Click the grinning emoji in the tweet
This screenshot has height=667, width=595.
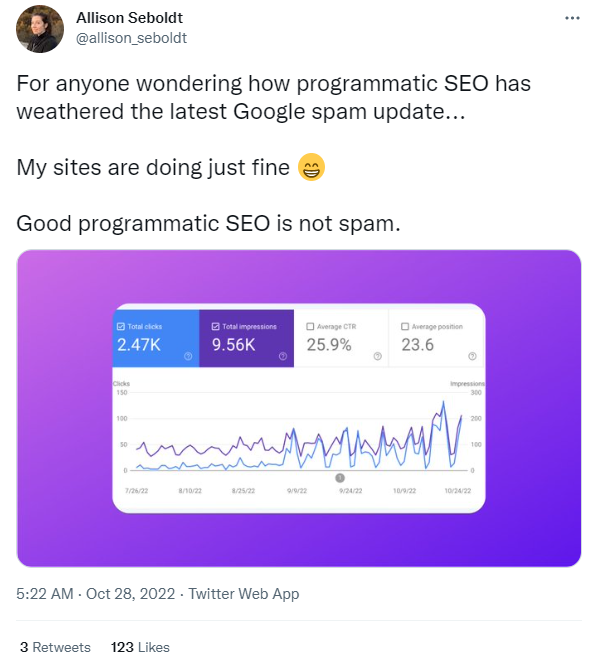tap(311, 167)
